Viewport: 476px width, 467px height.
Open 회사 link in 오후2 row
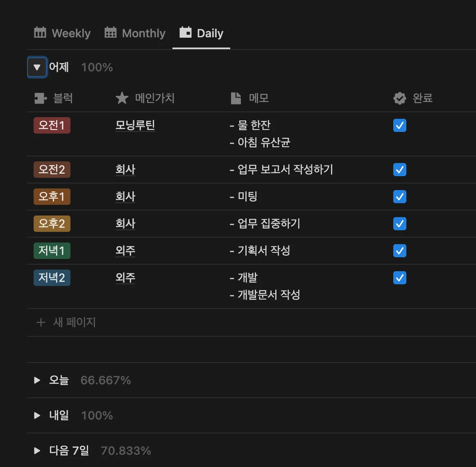click(x=125, y=224)
